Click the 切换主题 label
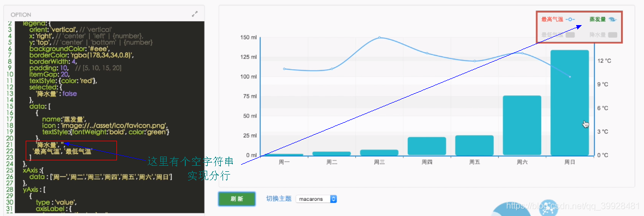Viewport: 644px width, 216px height. click(x=279, y=199)
